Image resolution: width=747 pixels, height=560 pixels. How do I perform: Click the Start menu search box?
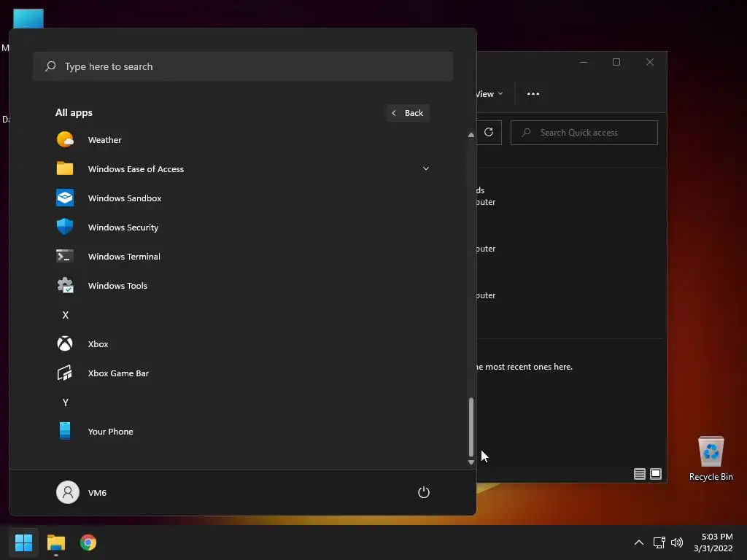click(x=243, y=66)
